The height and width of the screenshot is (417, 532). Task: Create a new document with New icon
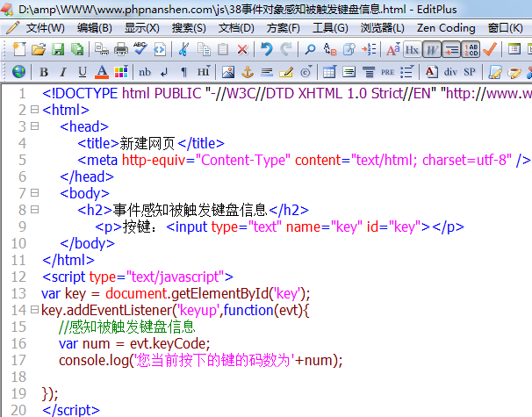point(19,49)
